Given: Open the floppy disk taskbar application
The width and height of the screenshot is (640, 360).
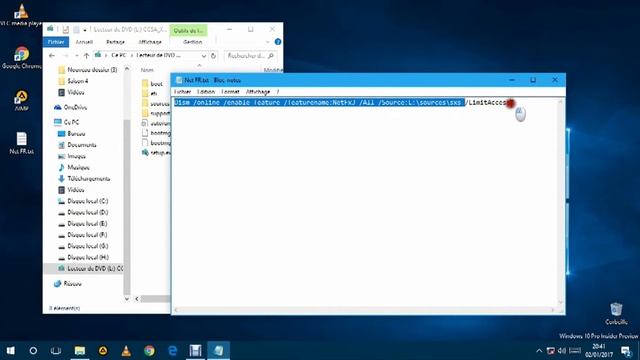Looking at the screenshot, I should coord(196,350).
